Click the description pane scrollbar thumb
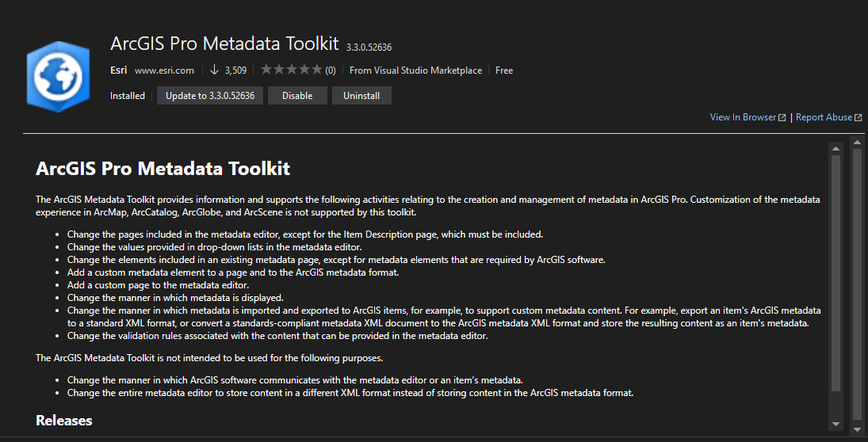 coord(835,273)
